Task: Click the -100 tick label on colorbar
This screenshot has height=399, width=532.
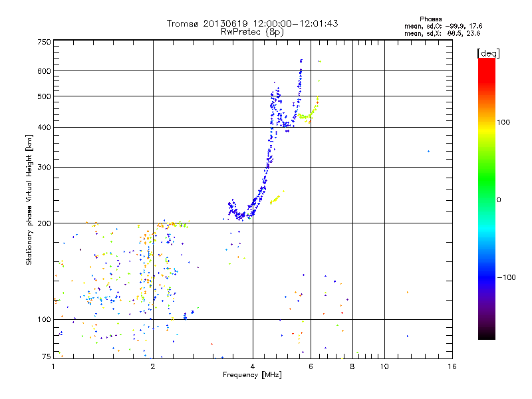Action: 508,277
